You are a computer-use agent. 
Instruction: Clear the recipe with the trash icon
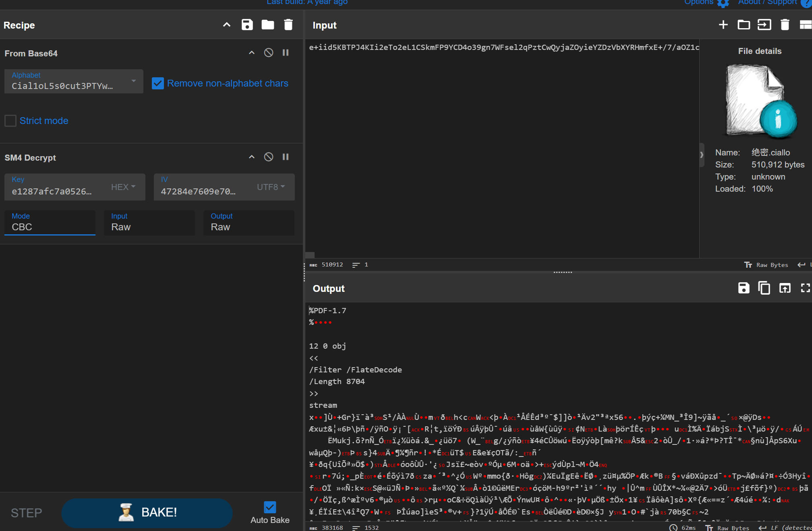[288, 25]
